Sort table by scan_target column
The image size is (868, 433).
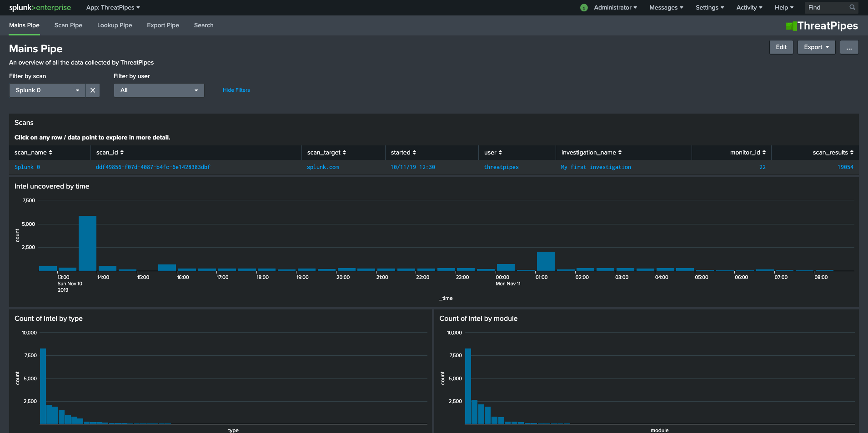tap(326, 153)
